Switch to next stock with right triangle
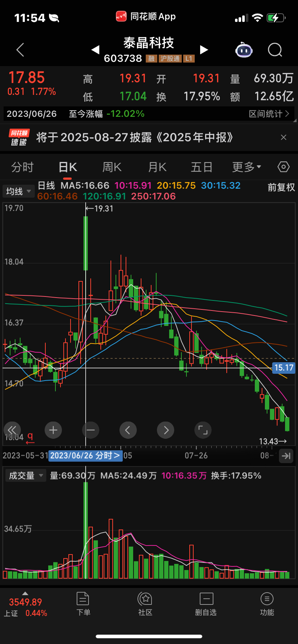This screenshot has width=298, height=644. coord(204,50)
